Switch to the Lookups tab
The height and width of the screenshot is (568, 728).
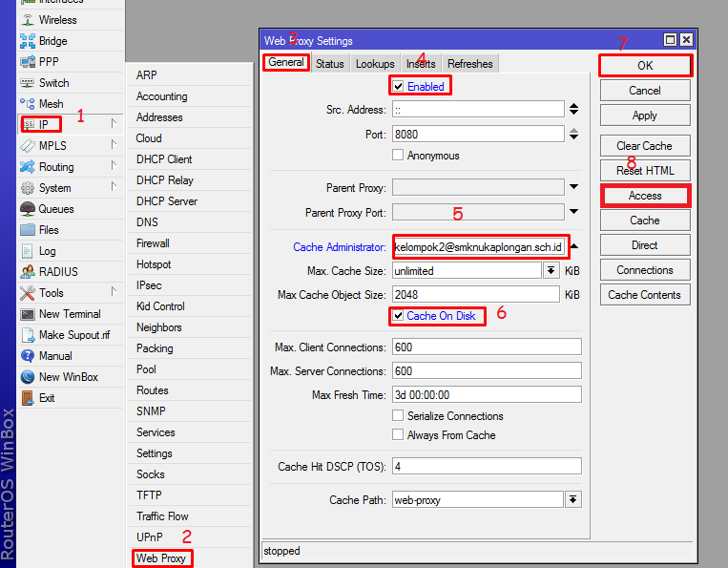click(375, 64)
